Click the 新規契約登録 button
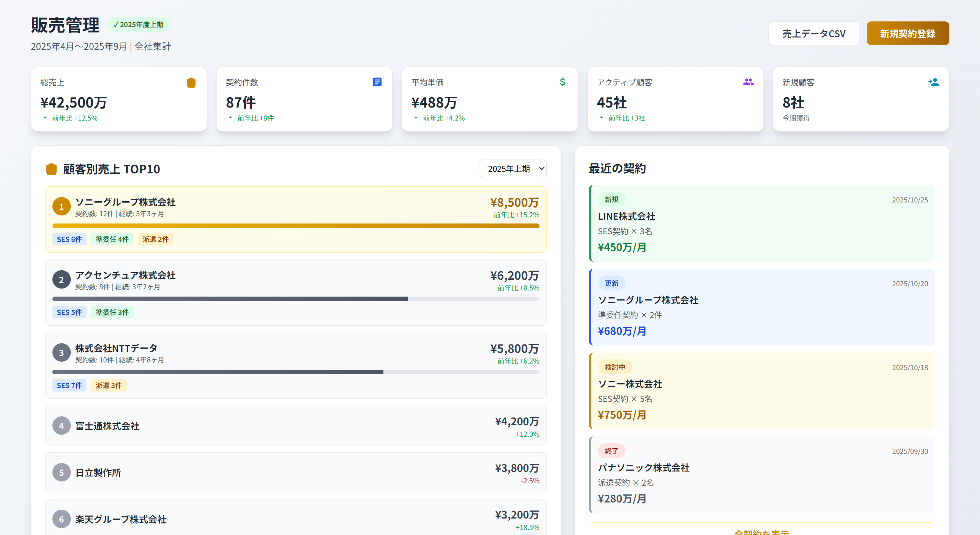 click(907, 34)
